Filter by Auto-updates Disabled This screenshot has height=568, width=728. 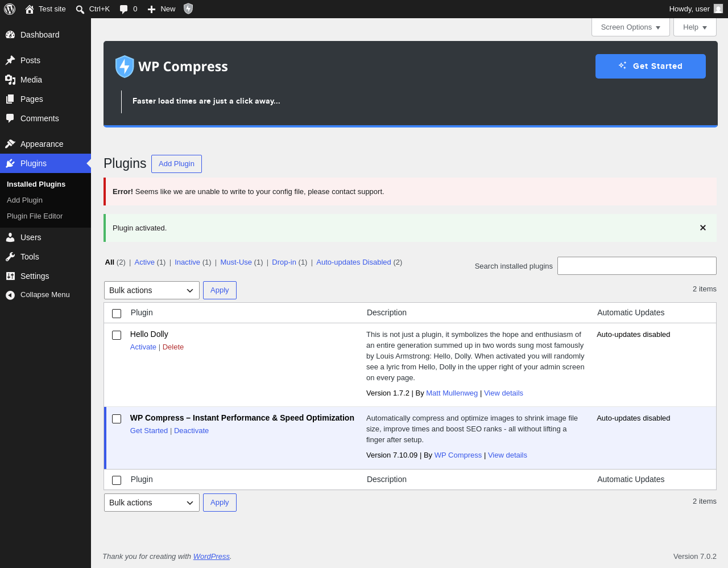pos(354,262)
